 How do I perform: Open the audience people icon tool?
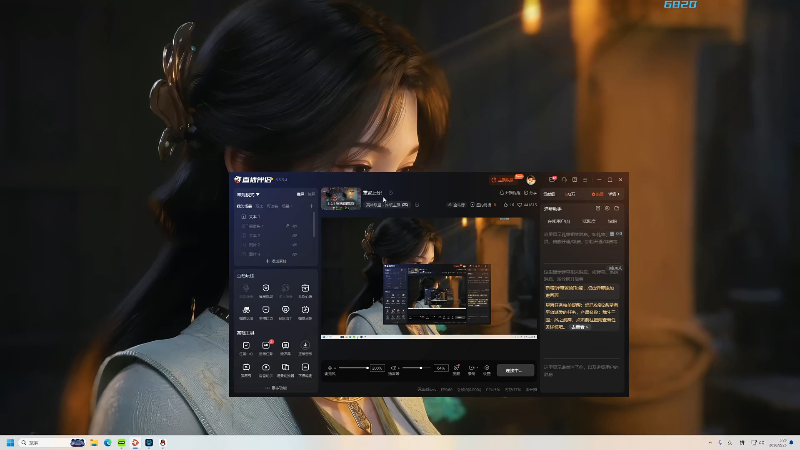pyautogui.click(x=246, y=310)
